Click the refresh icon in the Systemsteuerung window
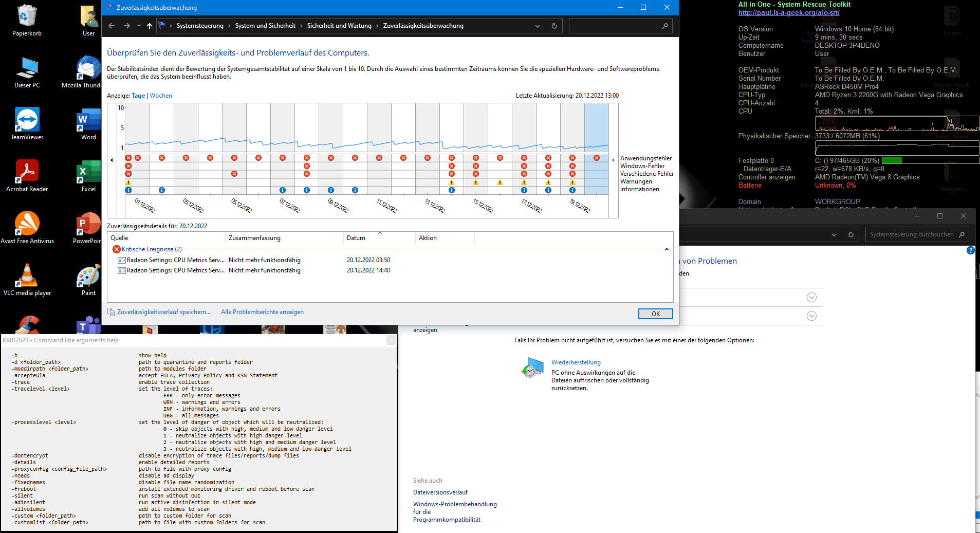 (850, 234)
